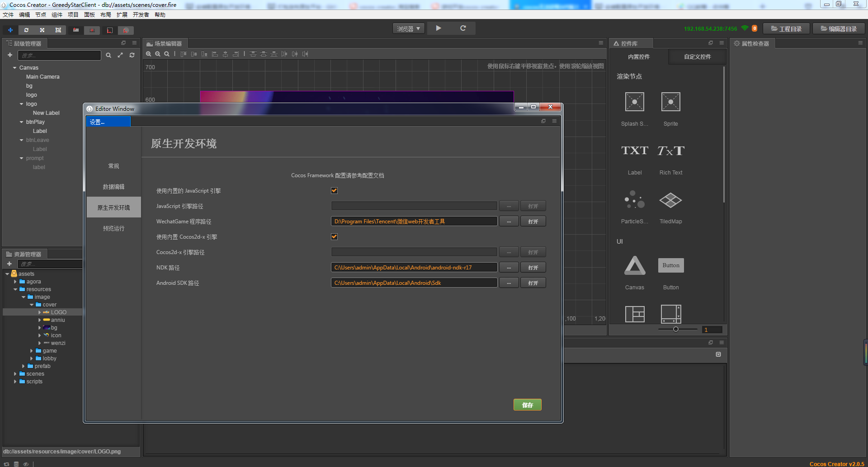This screenshot has width=868, height=467.
Task: Collapse the btnPlay node
Action: [21, 122]
